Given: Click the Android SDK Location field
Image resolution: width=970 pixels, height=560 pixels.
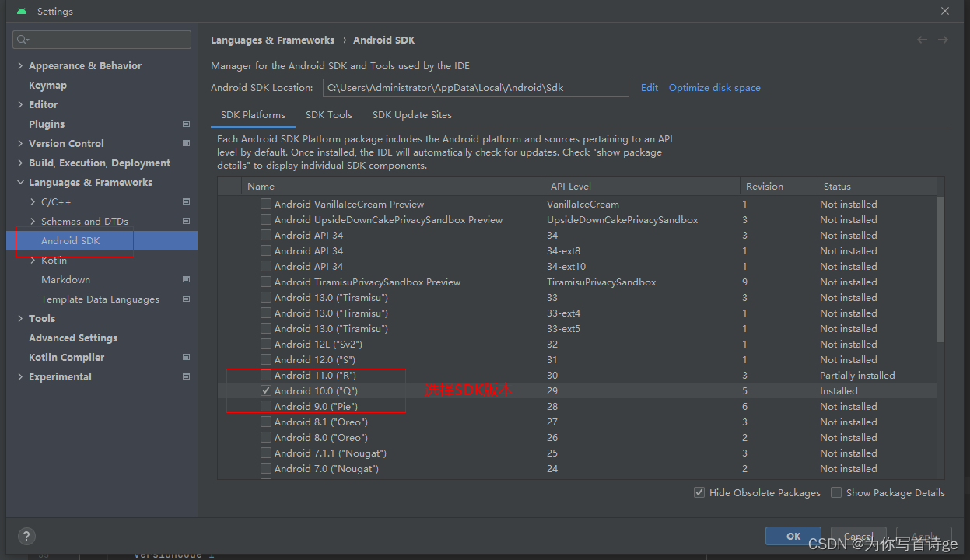Looking at the screenshot, I should coord(476,88).
